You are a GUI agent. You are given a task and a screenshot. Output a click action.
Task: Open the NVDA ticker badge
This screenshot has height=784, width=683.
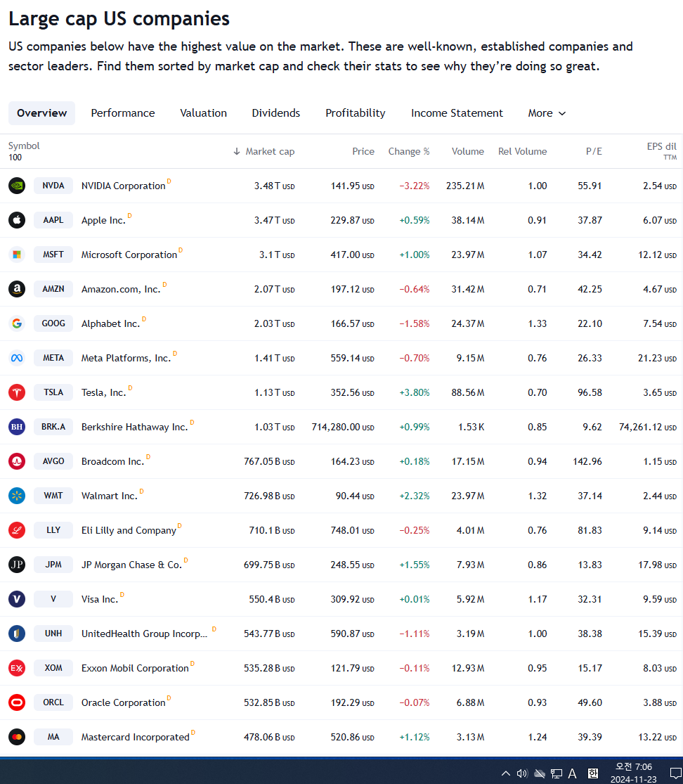pyautogui.click(x=53, y=186)
